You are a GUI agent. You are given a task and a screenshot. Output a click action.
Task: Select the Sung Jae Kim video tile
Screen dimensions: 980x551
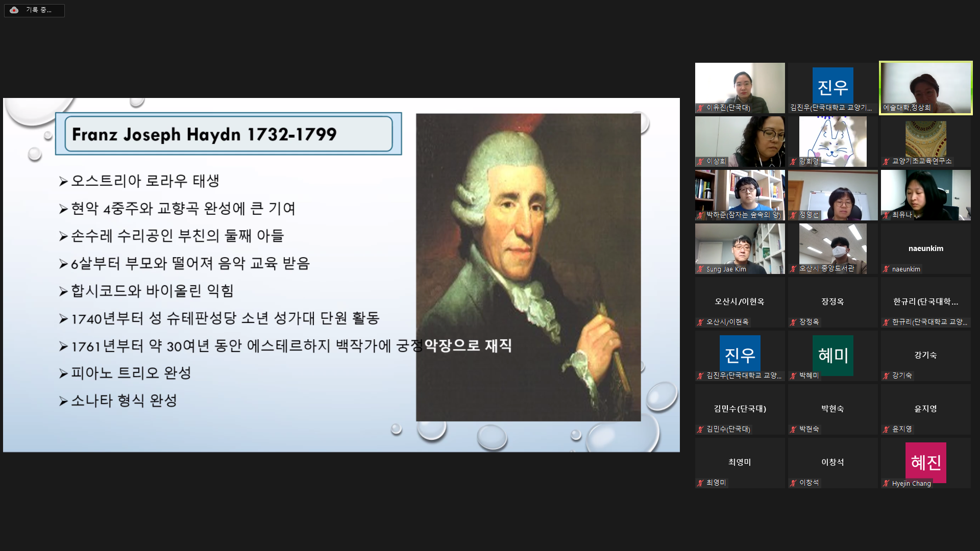pos(740,248)
